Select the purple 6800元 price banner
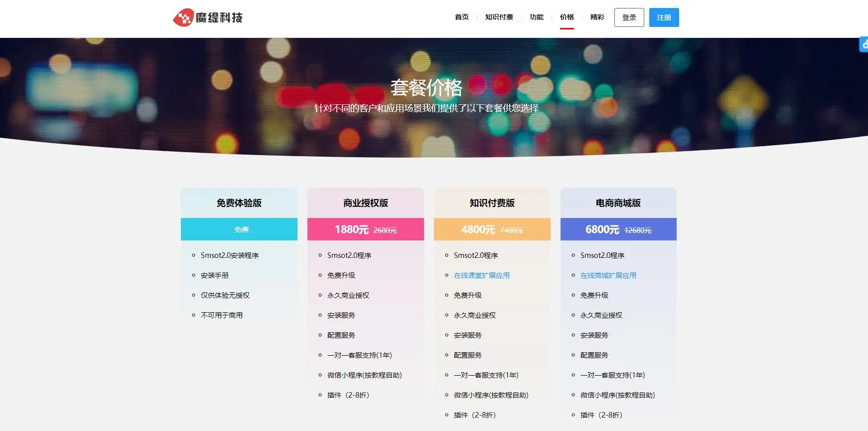 (x=618, y=229)
